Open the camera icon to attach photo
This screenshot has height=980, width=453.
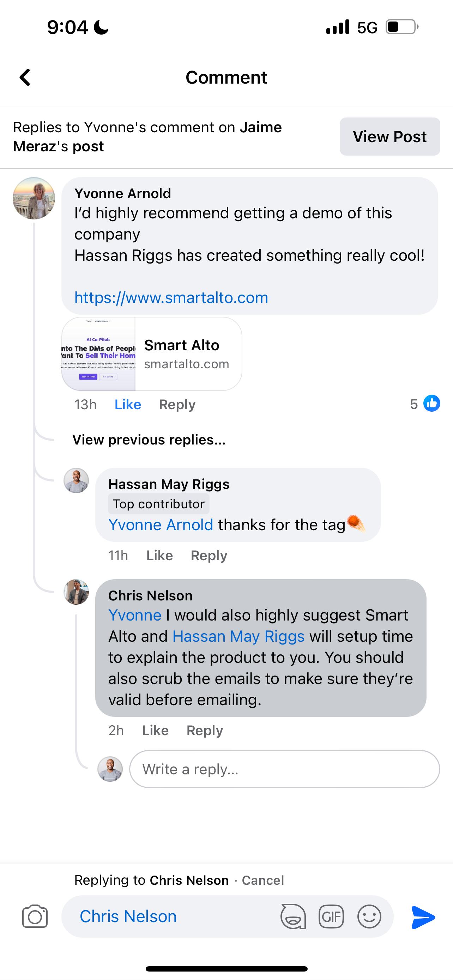(x=35, y=916)
